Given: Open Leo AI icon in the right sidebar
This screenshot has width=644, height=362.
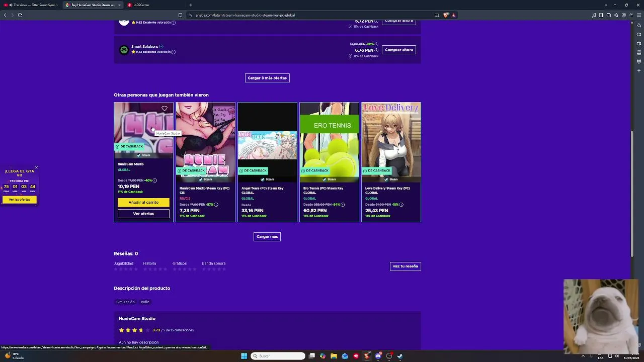Looking at the screenshot, I should pyautogui.click(x=639, y=26).
